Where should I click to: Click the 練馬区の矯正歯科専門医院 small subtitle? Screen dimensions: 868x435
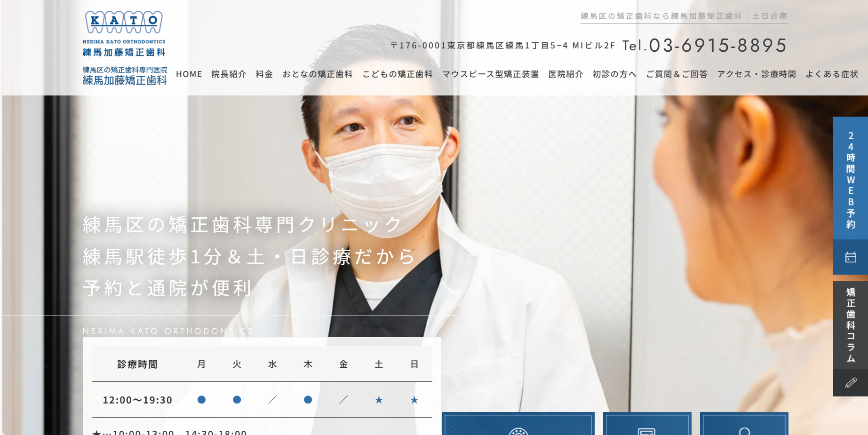125,70
